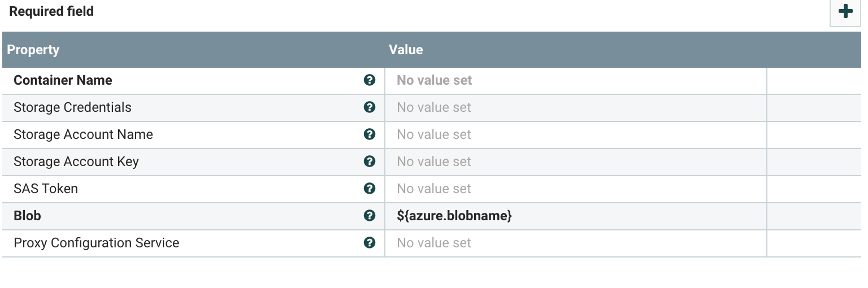Edit the Container Name value field
868x288 pixels.
point(575,80)
